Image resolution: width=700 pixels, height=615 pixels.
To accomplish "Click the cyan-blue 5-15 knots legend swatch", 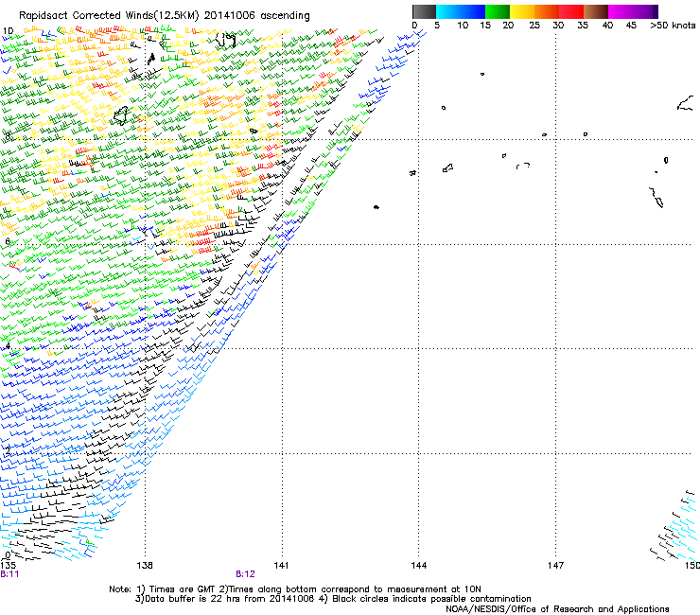I will point(461,11).
